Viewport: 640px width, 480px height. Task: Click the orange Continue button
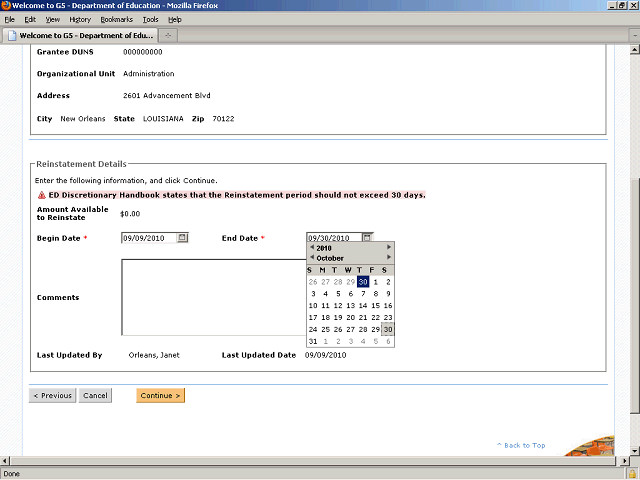(160, 396)
